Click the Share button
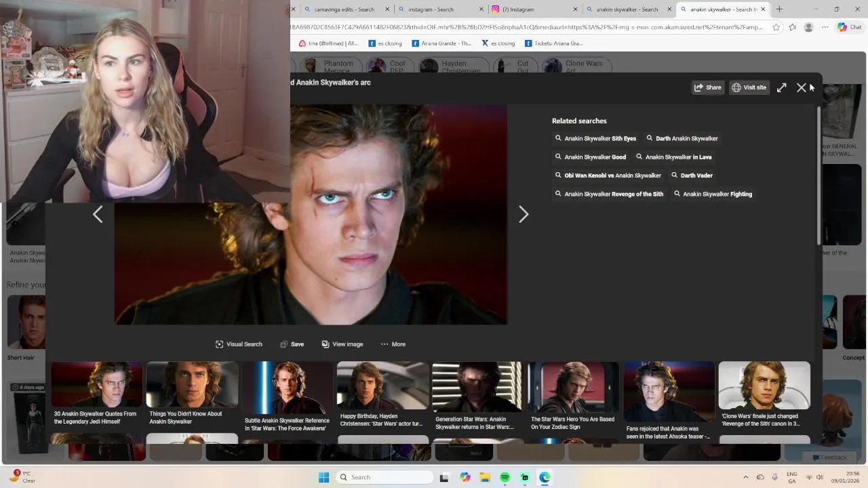The height and width of the screenshot is (488, 868). coord(708,87)
